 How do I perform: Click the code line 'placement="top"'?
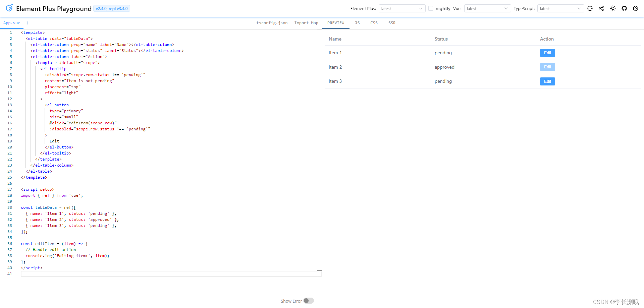(x=63, y=87)
